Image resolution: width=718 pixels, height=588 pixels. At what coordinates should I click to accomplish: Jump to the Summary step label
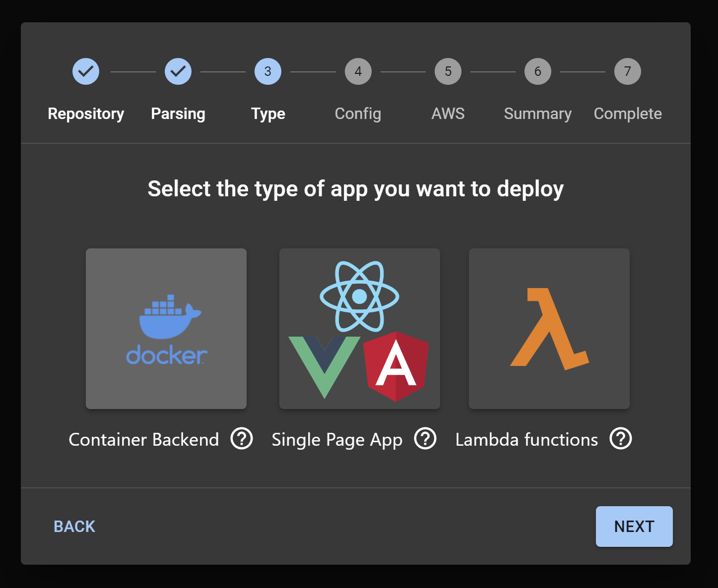tap(538, 114)
